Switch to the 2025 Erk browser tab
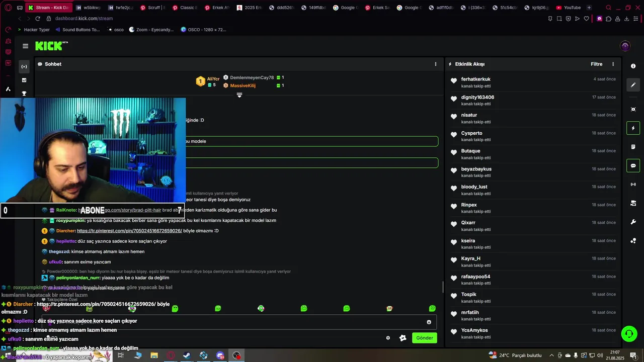This screenshot has width=644, height=362. tap(250, 8)
